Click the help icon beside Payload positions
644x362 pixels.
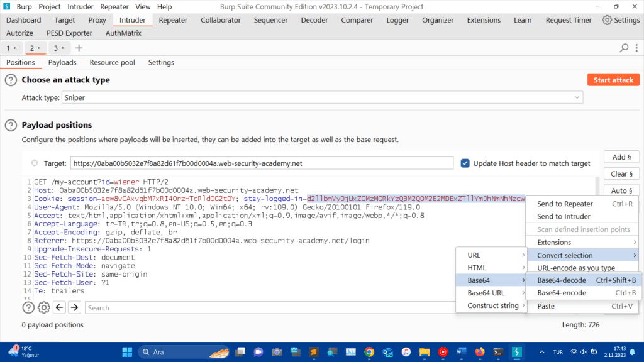click(x=11, y=125)
